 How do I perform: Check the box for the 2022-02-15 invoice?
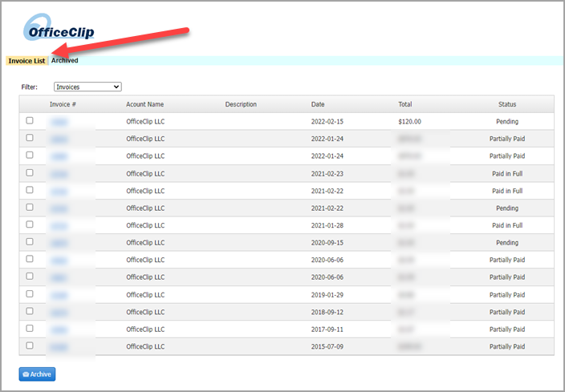click(x=30, y=120)
